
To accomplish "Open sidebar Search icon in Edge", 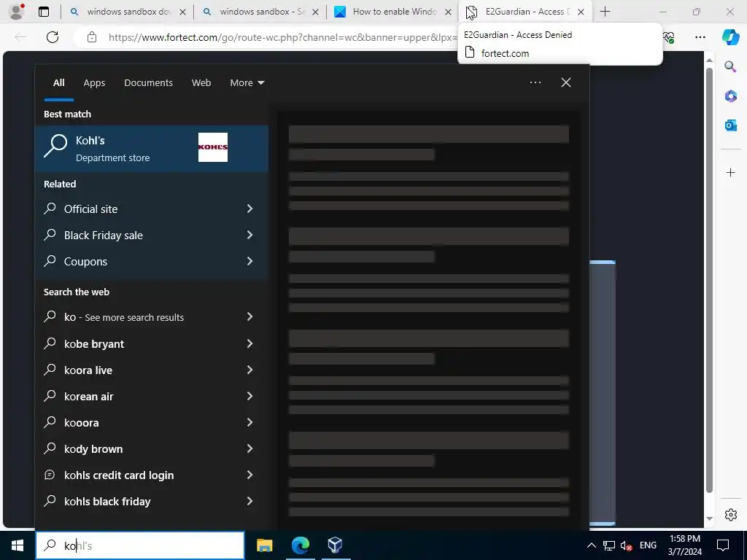I will click(730, 66).
